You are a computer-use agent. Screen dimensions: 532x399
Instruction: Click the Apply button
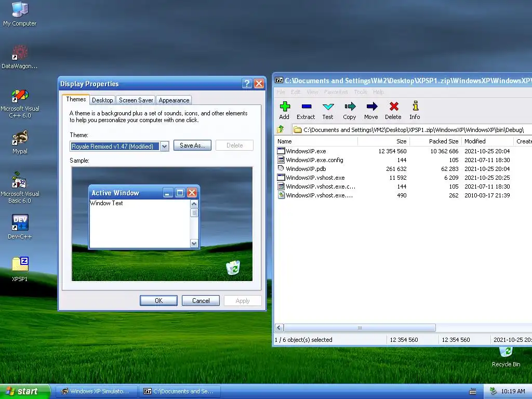(x=243, y=301)
